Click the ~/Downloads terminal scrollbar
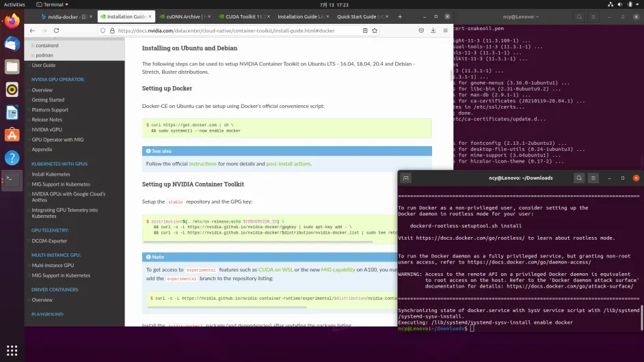Screen dimensions: 644x362 coord(641,318)
